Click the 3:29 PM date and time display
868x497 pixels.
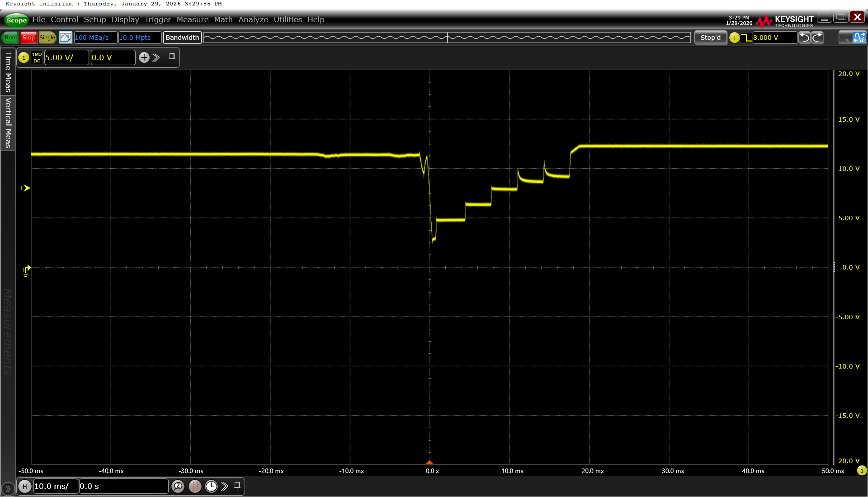pyautogui.click(x=739, y=20)
